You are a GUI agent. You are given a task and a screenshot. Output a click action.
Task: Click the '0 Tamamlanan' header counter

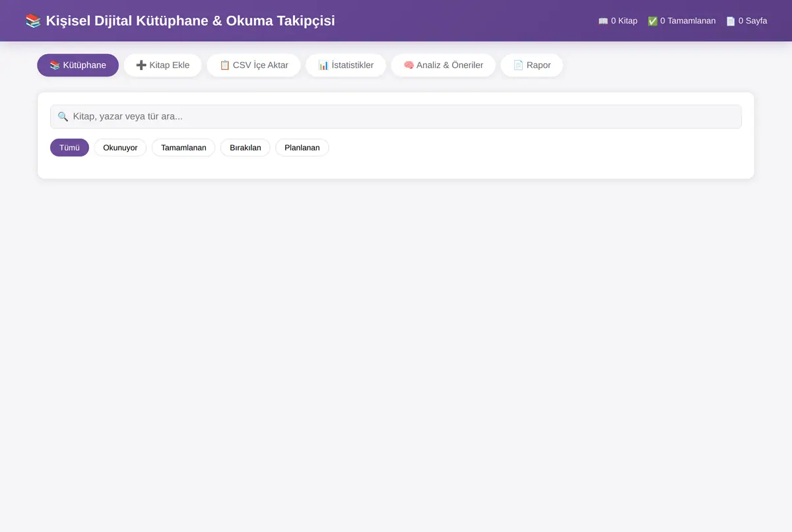click(x=682, y=21)
